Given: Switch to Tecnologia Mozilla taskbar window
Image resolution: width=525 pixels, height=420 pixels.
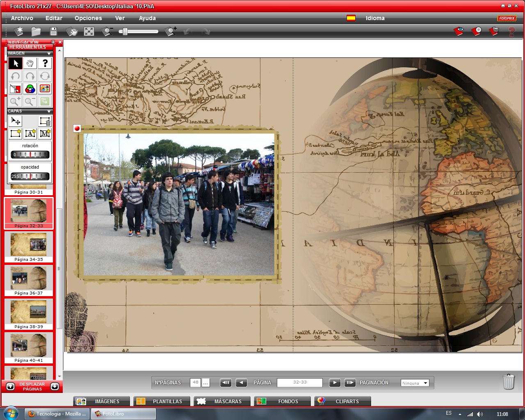Looking at the screenshot, I should 57,414.
